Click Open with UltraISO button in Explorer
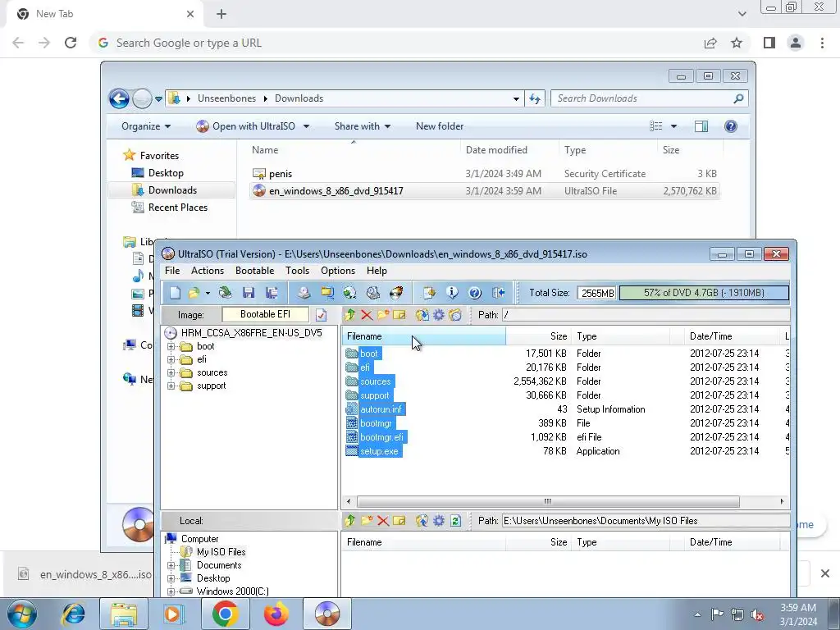840x630 pixels. [x=246, y=126]
